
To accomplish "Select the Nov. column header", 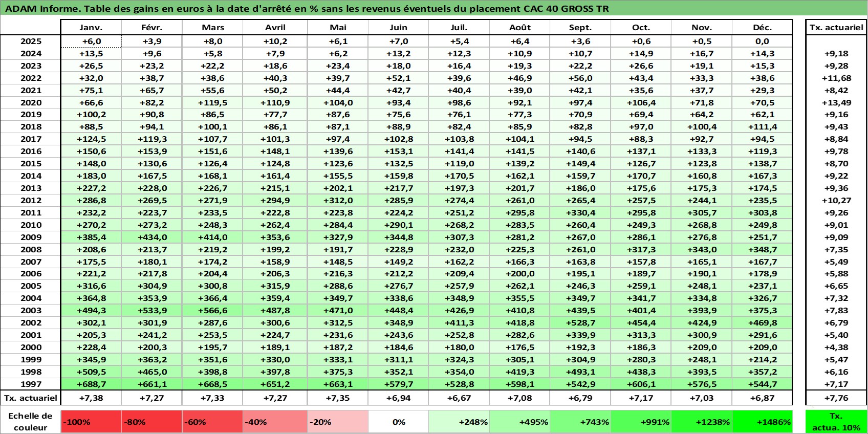I will tap(702, 28).
